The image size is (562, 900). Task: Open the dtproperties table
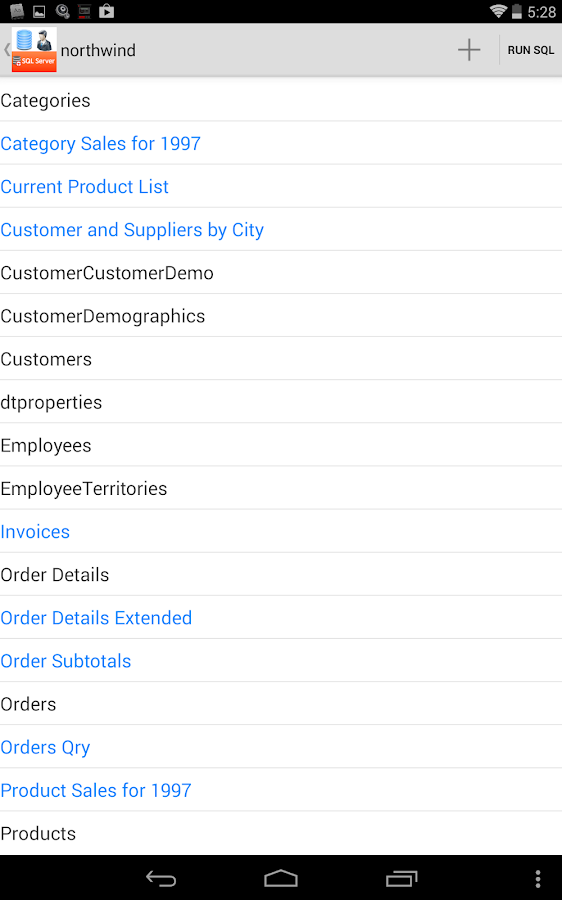[281, 401]
